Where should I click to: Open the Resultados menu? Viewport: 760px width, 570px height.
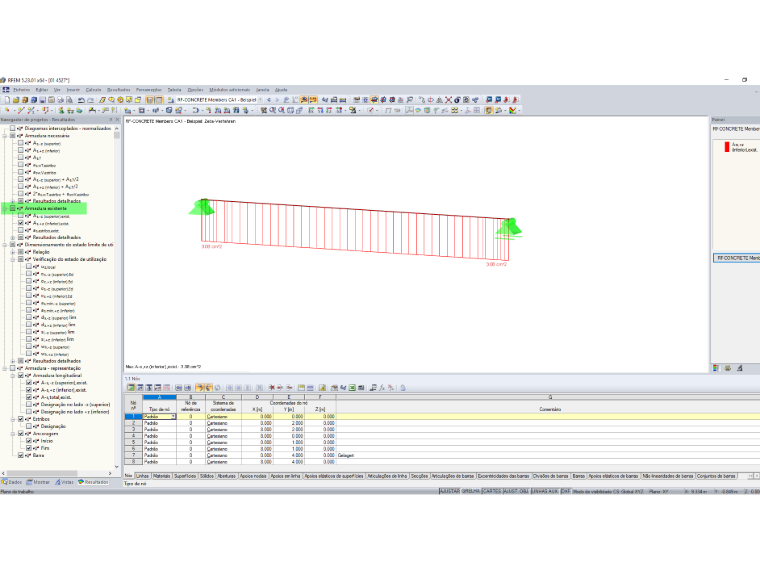[119, 90]
